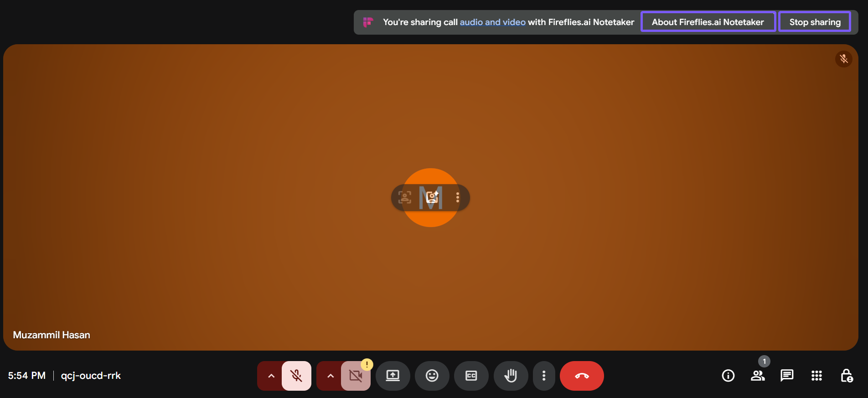Click the participant count badge
Viewport: 868px width, 398px height.
(x=765, y=362)
